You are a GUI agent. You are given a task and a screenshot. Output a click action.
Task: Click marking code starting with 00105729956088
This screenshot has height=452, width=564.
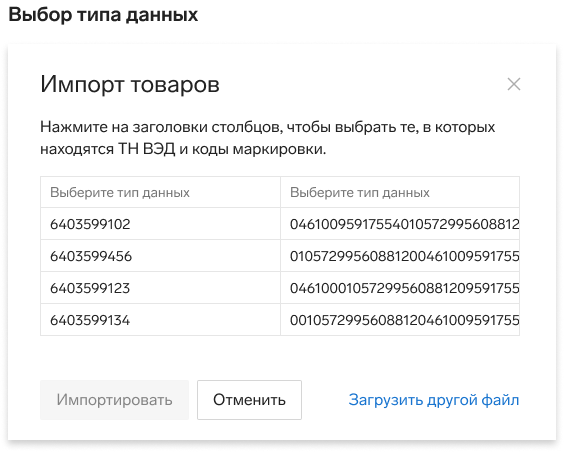pos(400,320)
